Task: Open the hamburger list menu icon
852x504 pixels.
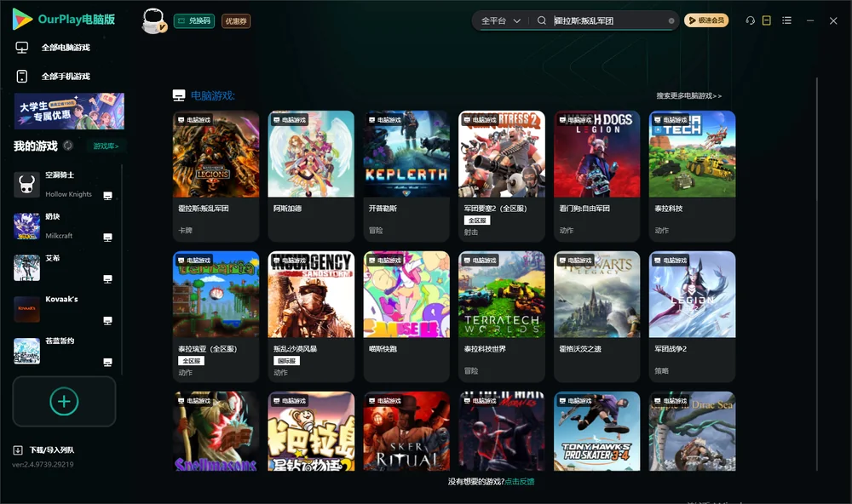Action: [x=786, y=20]
